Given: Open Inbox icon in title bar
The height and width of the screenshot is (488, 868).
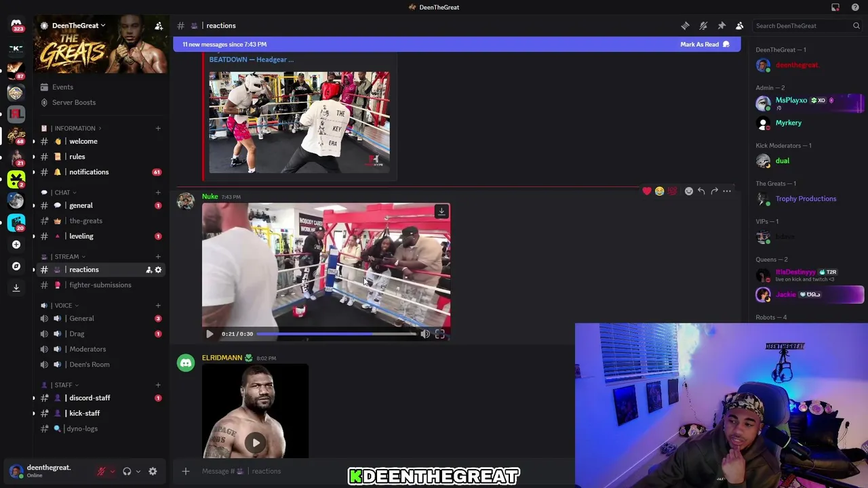Looking at the screenshot, I should click(835, 7).
